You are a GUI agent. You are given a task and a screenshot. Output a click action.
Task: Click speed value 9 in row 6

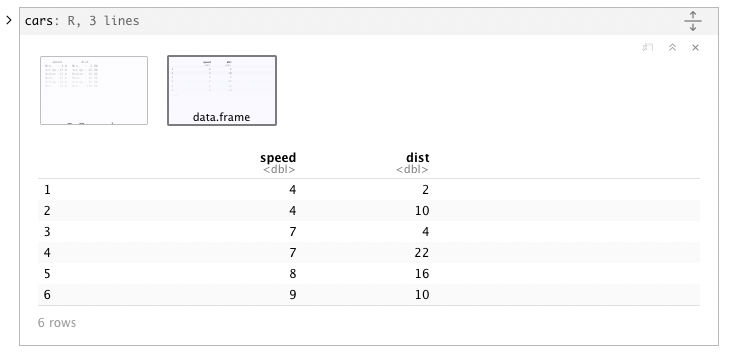coord(292,295)
